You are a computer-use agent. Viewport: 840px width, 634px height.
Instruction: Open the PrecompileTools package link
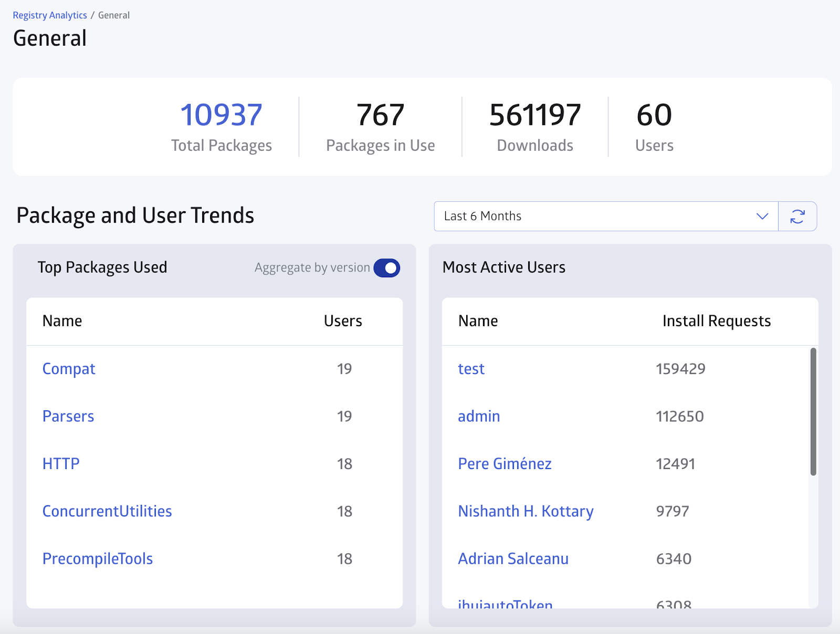[x=98, y=559]
